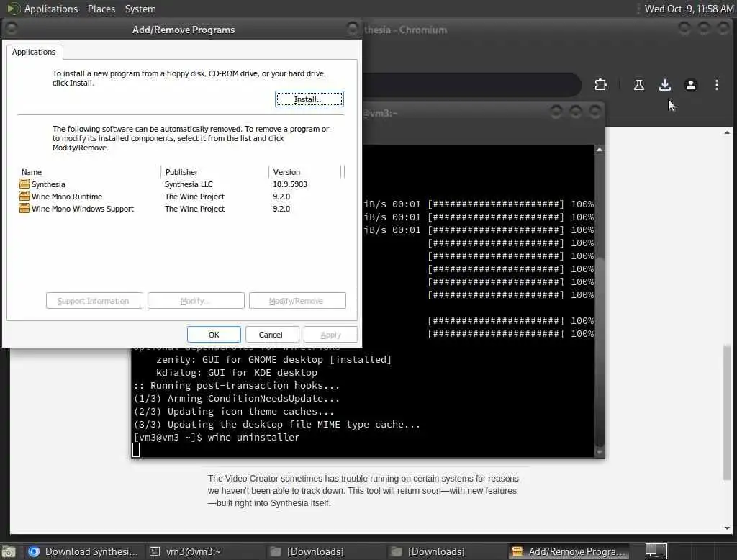Switch to Add/Remove Programs taskbar item
Screen dimensions: 737x560
click(x=569, y=551)
